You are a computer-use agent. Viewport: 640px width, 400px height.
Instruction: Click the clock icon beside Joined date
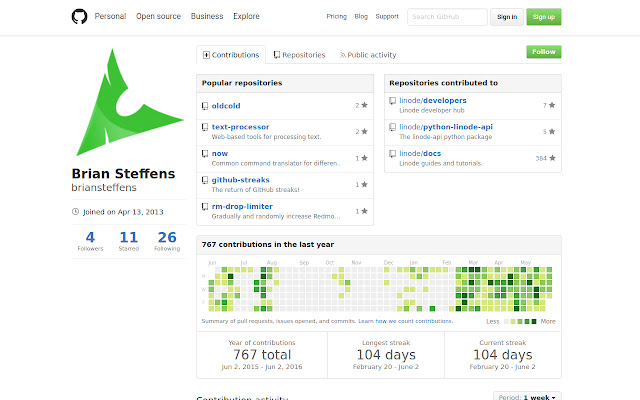click(x=76, y=211)
